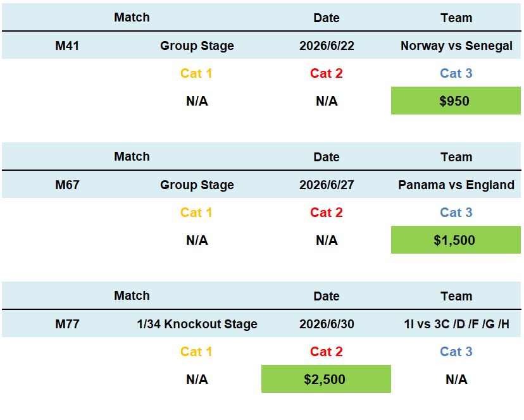Click the M77 match number
The width and height of the screenshot is (524, 420).
tap(67, 324)
